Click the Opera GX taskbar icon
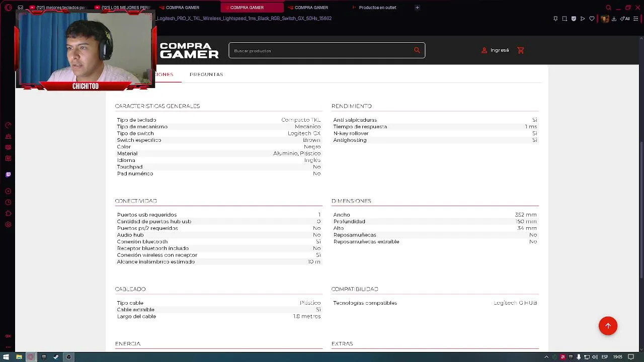The height and width of the screenshot is (362, 644). [x=31, y=357]
